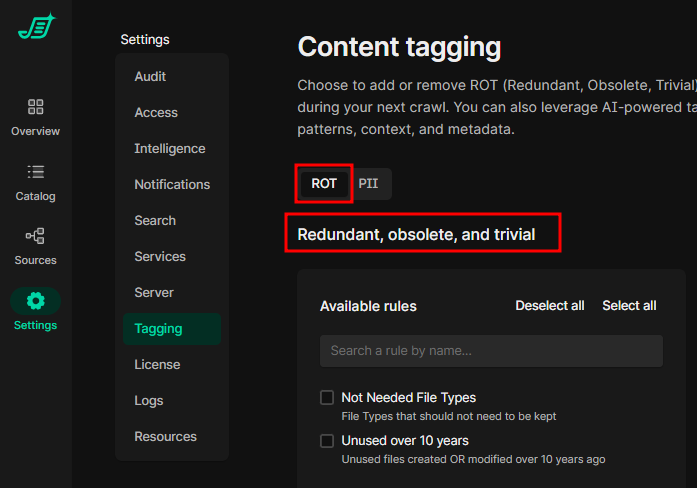Open the Sources hierarchy icon
This screenshot has height=488, width=697.
point(36,236)
